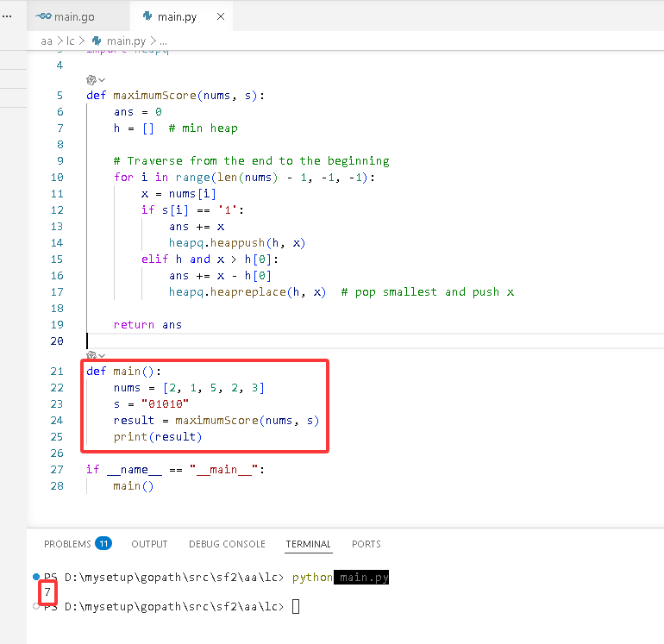Click the 'if __name__ == "__main__":' line

175,470
